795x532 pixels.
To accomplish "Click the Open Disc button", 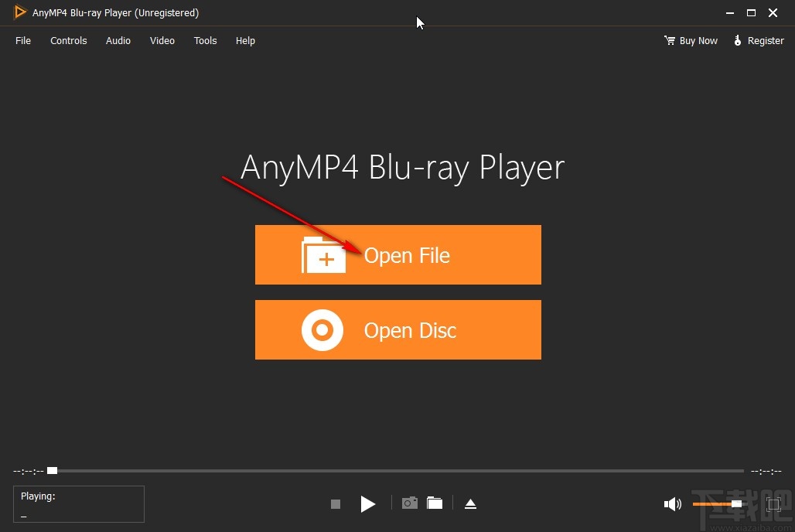I will coord(397,329).
